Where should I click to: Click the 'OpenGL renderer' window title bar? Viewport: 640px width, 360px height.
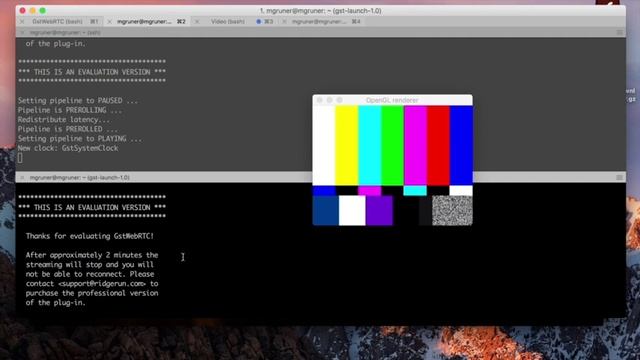(392, 100)
